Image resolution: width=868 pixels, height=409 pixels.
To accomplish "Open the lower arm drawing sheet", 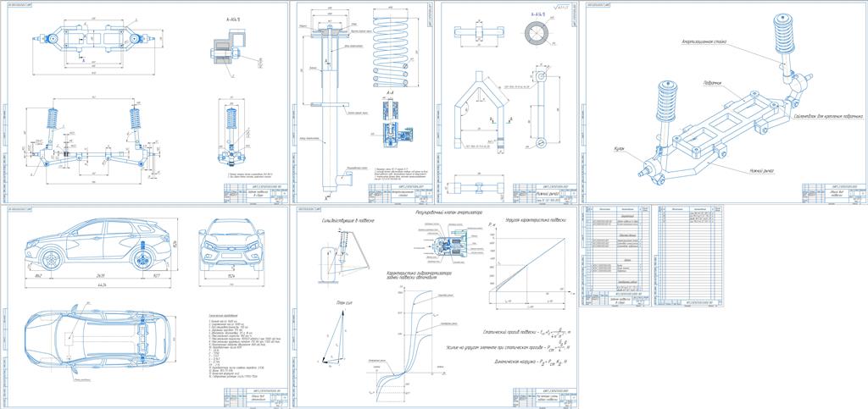I will pyautogui.click(x=506, y=102).
